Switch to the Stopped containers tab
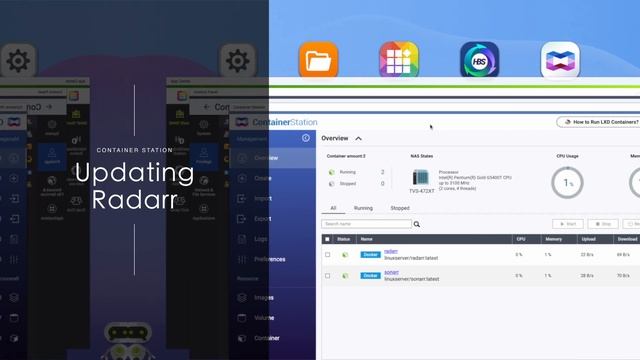640x360 pixels. pos(400,208)
